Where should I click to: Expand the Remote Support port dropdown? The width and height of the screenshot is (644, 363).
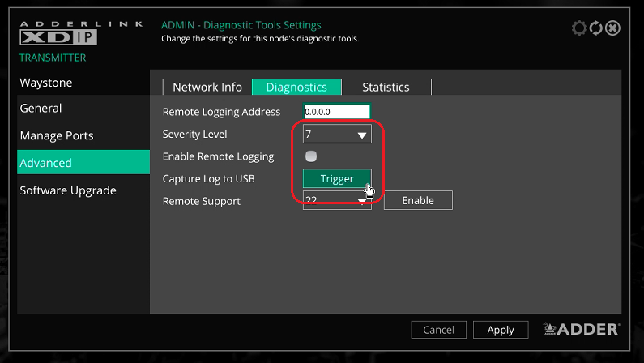[x=360, y=203]
